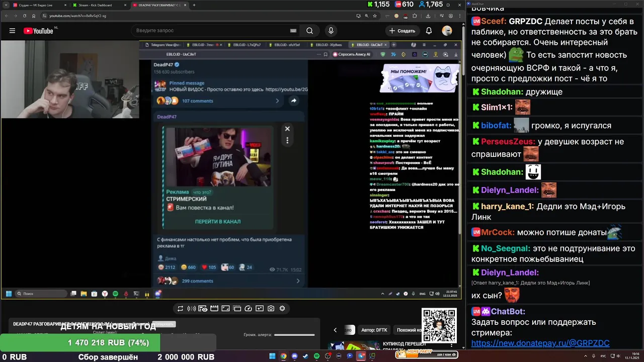This screenshot has height=362, width=644.
Task: Click ПЕРЕЙТИ В КАНАЛ in the video
Action: tap(218, 221)
